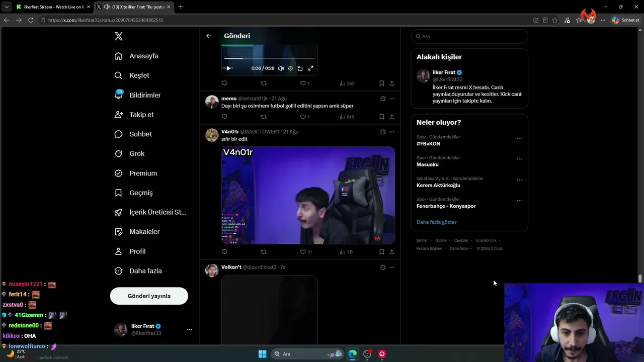Open picture-in-picture for the top video
Image resolution: width=644 pixels, height=362 pixels.
[x=300, y=68]
